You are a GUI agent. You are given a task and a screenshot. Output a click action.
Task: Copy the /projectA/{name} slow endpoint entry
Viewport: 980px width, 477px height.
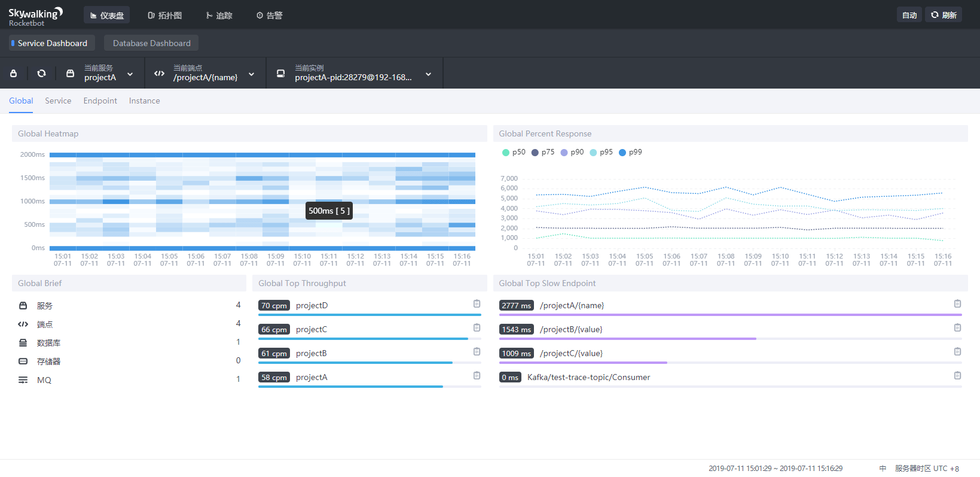point(957,303)
